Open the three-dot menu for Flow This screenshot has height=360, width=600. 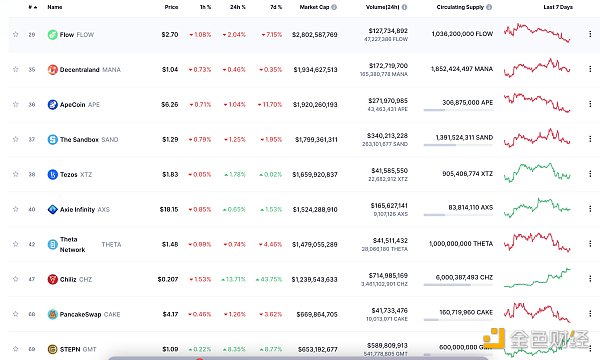(590, 34)
